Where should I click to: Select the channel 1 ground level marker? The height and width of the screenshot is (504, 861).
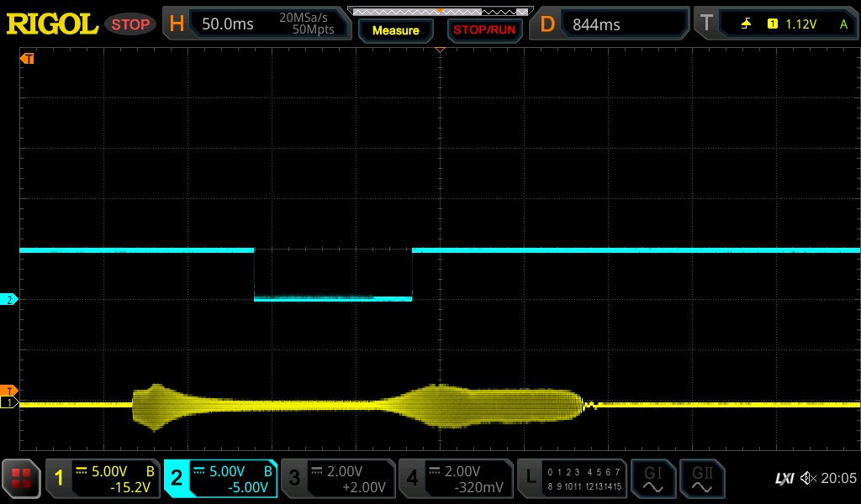[8, 402]
